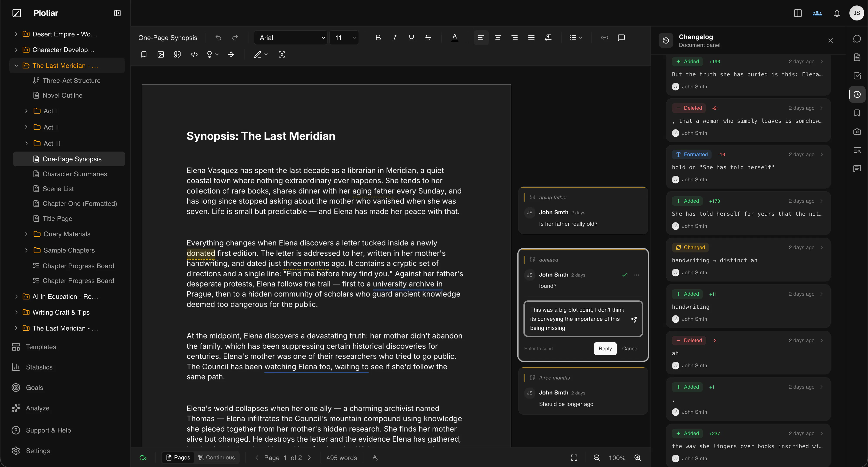Image resolution: width=868 pixels, height=467 pixels.
Task: Align text right
Action: pos(515,38)
